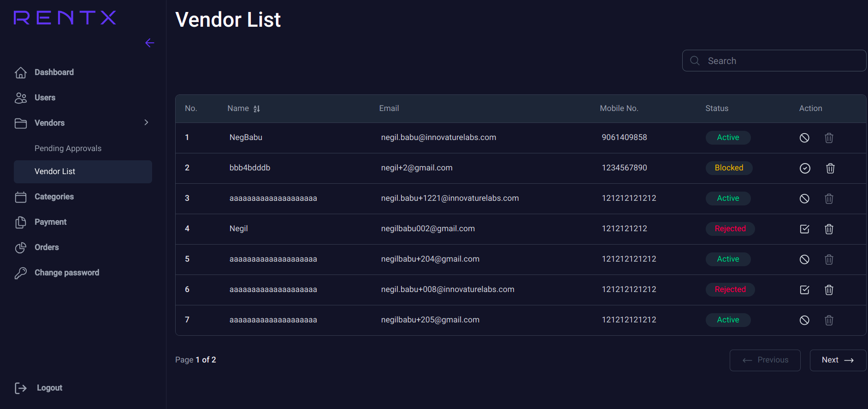
Task: Delete vendor Negil using trash icon
Action: tap(828, 229)
